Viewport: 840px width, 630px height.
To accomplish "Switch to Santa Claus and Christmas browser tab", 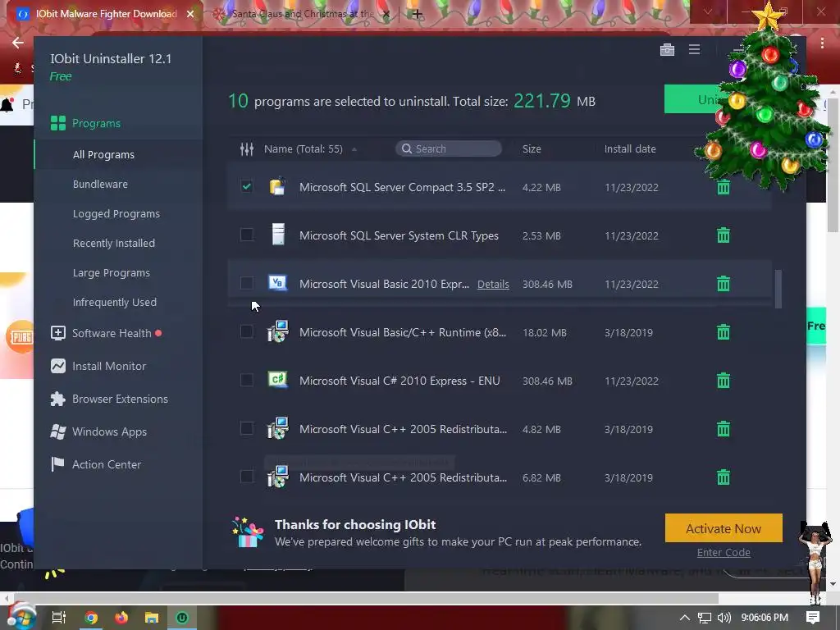I will 302,14.
